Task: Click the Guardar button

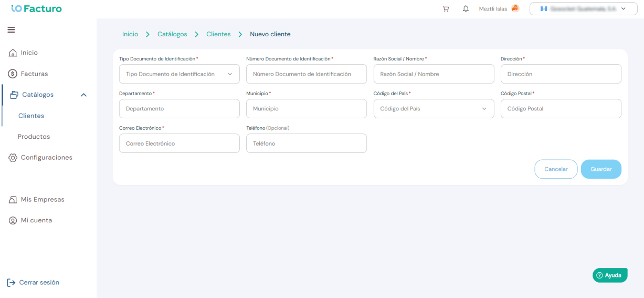Action: pyautogui.click(x=601, y=169)
